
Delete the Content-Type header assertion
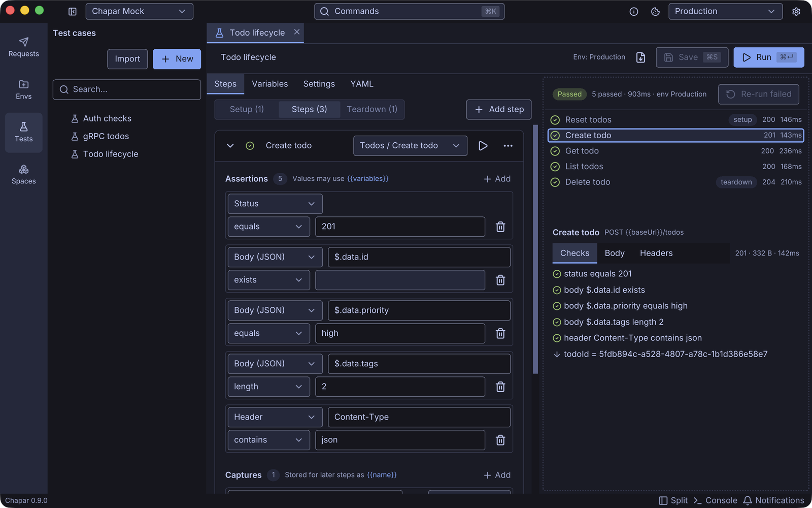(500, 440)
